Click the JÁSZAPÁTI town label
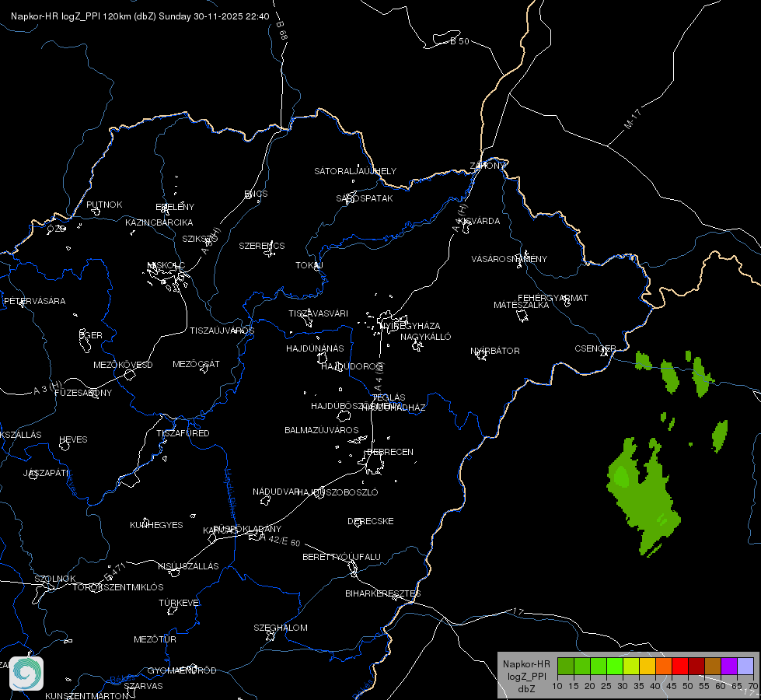Screen dimensions: 761x700 point(46,473)
